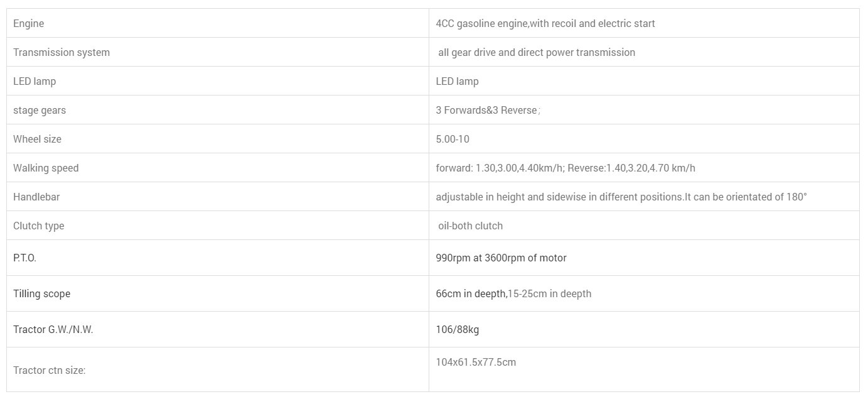Click the Tractor ctn size label
Viewport: 868px width, 399px height.
(x=50, y=371)
